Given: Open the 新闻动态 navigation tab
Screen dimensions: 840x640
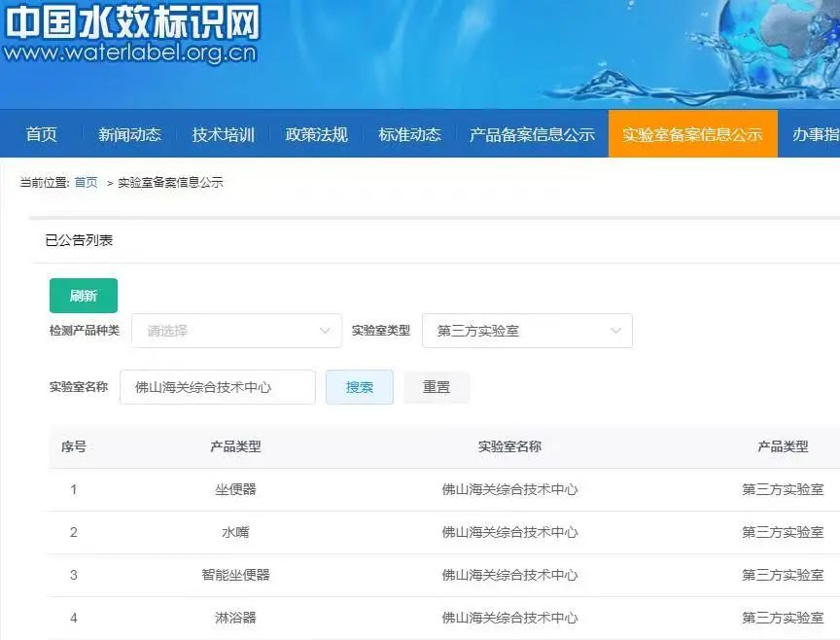Looking at the screenshot, I should pyautogui.click(x=129, y=134).
